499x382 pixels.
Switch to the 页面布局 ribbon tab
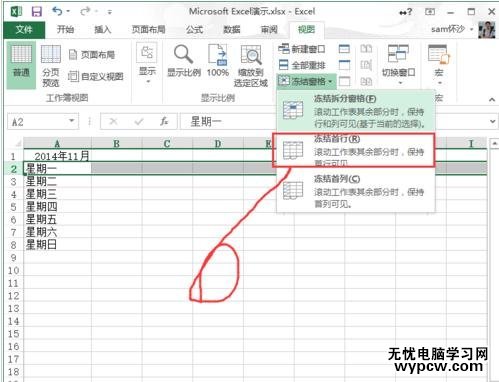(x=148, y=30)
